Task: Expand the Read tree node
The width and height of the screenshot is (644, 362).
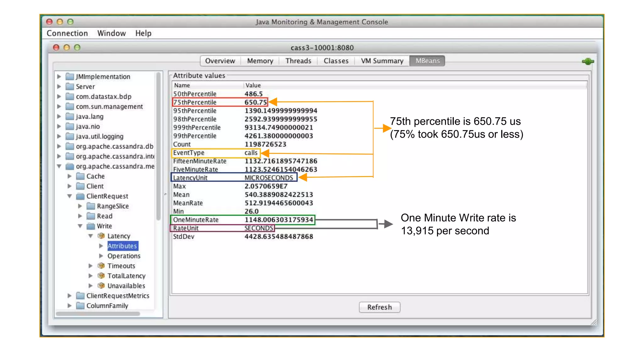Action: [80, 216]
